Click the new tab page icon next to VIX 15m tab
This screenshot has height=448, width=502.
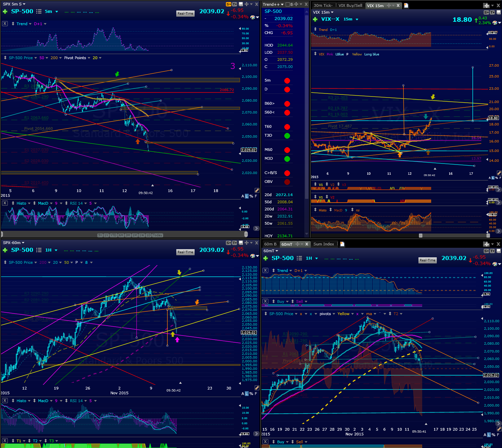pos(406,5)
